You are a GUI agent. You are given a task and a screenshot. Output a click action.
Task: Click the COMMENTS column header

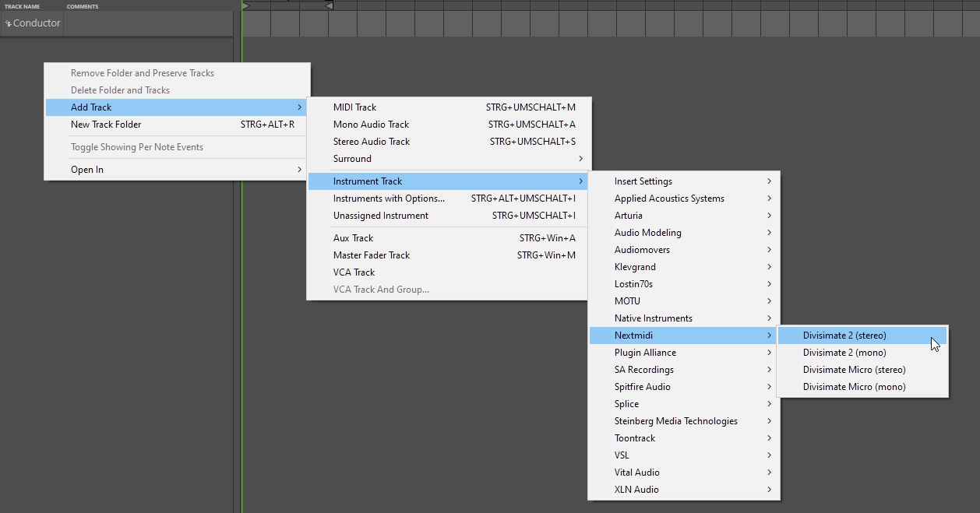click(83, 6)
